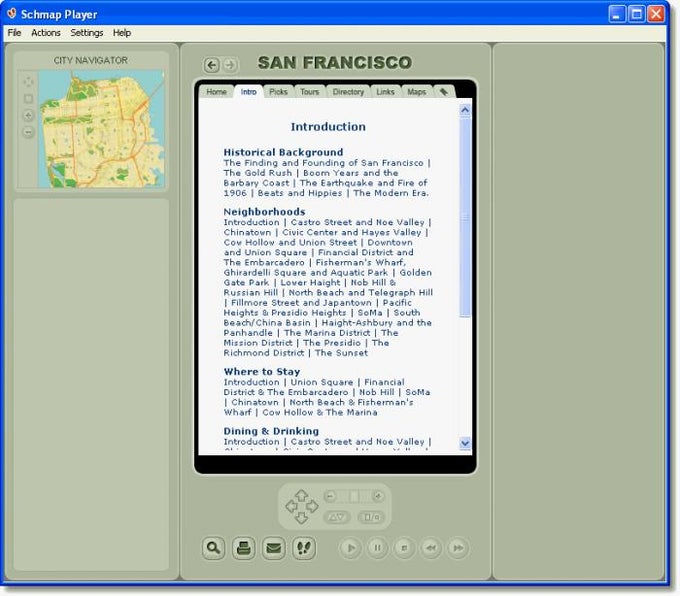Viewport: 680px width, 596px height.
Task: Click the rewind playback button
Action: point(431,548)
